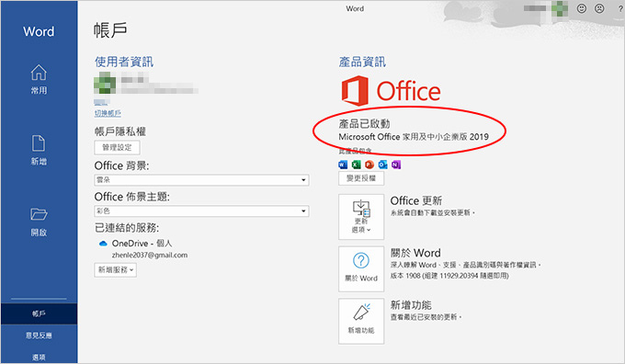This screenshot has width=625, height=364.
Task: Click the 使用者資訊 heading
Action: (x=124, y=62)
